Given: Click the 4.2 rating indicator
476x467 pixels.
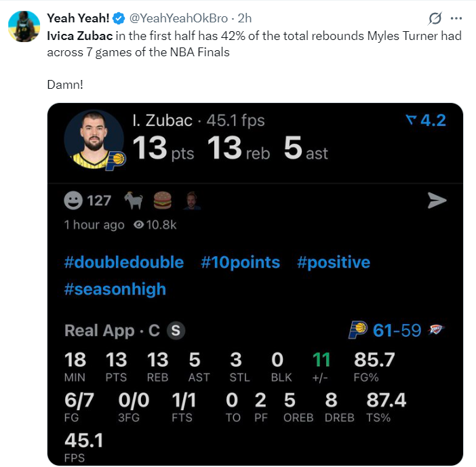Looking at the screenshot, I should point(426,120).
